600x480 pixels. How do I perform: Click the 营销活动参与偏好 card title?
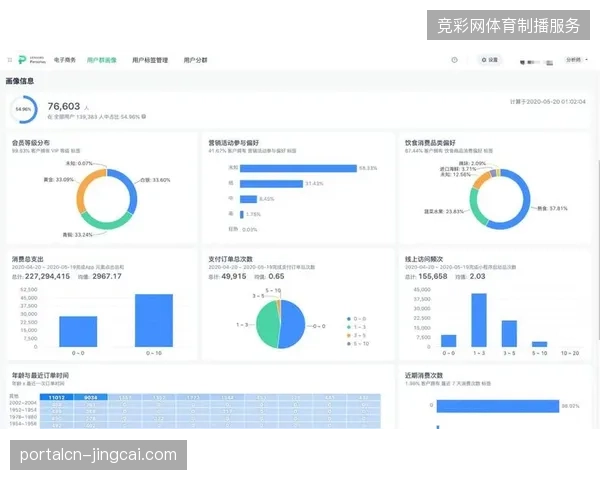233,143
